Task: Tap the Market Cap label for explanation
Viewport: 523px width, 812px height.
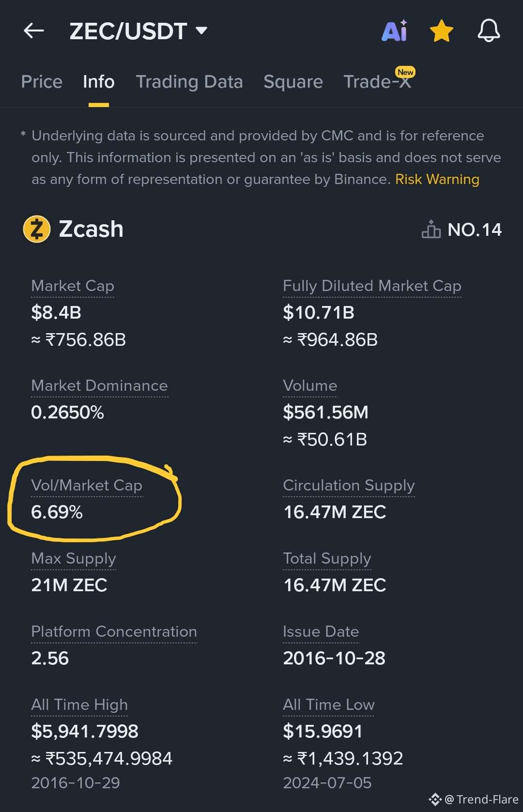Action: point(73,286)
